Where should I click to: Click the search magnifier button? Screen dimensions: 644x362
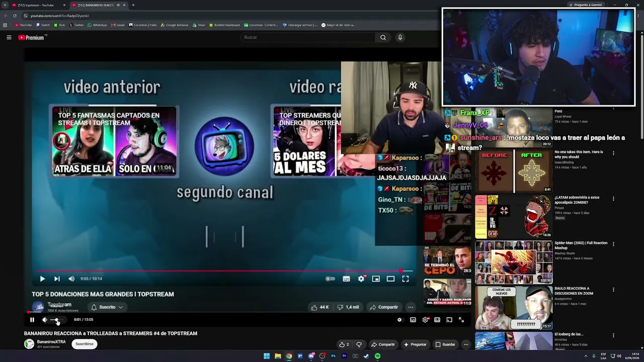point(383,37)
